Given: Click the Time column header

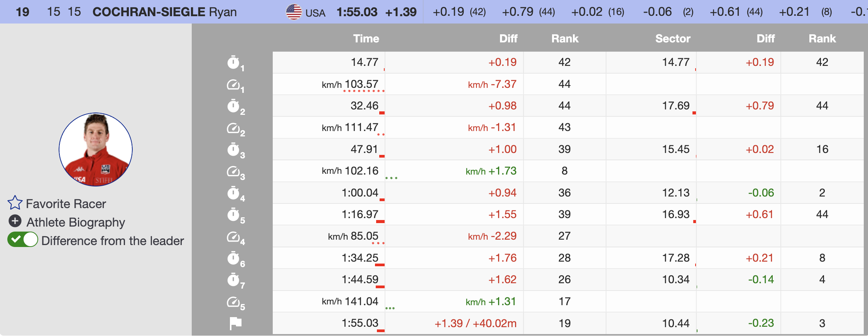Looking at the screenshot, I should (366, 39).
